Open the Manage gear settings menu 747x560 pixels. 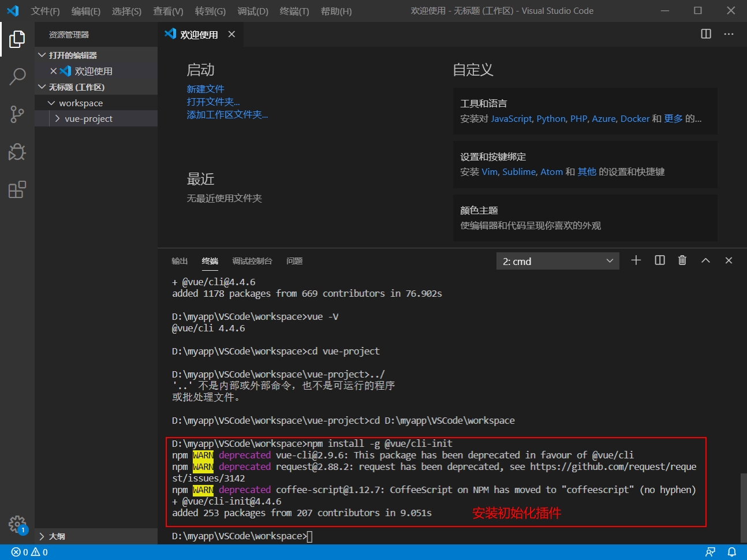tap(17, 524)
